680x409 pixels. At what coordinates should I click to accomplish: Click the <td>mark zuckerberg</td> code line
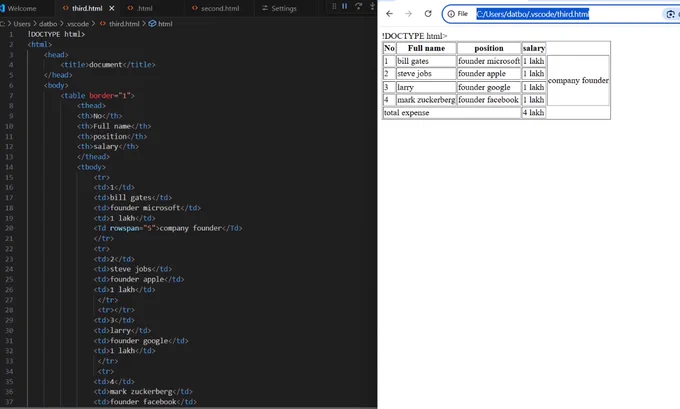pos(143,392)
